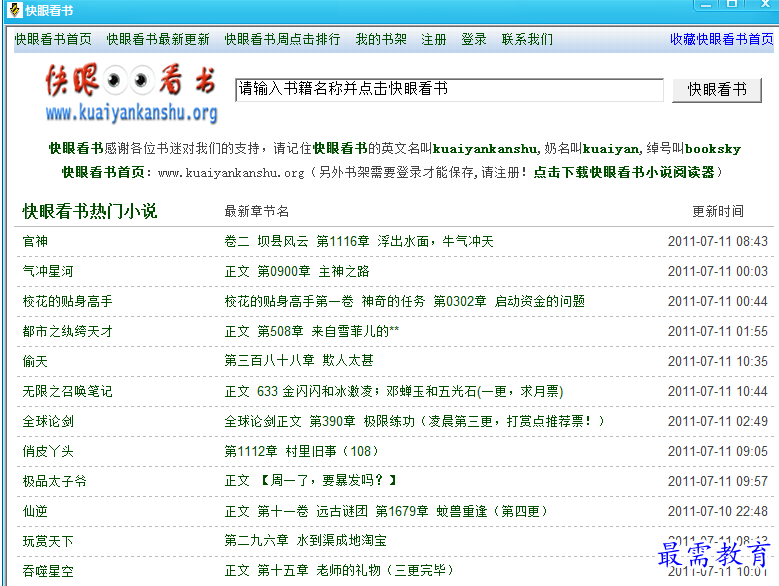
Task: Go to 快眼看书最新更新 page
Action: tap(158, 39)
